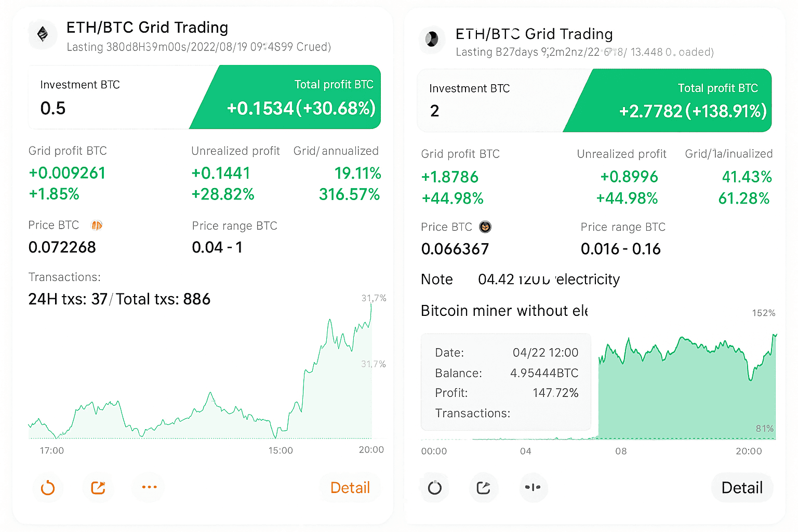Click the +0.1534(+30.68%) total profit banner
The width and height of the screenshot is (798, 532).
click(285, 97)
